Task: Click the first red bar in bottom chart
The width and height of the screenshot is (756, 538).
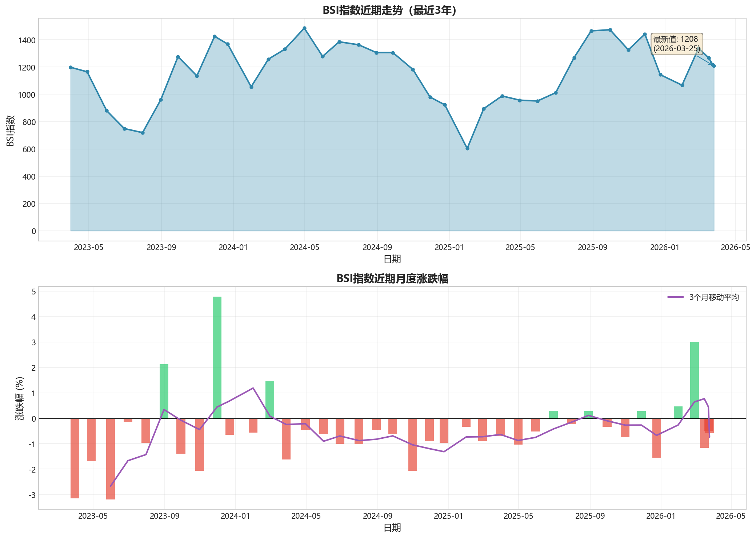Action: 75,458
